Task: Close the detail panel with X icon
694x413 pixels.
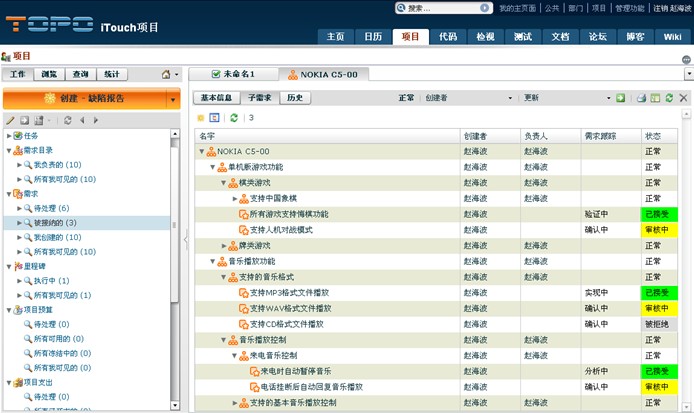Action: pyautogui.click(x=683, y=98)
